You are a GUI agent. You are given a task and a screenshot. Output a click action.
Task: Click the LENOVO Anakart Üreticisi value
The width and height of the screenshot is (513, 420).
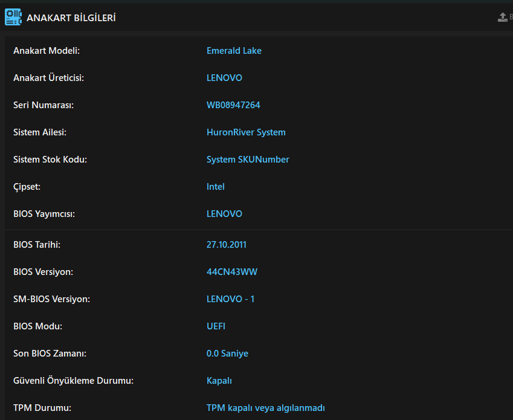[224, 78]
